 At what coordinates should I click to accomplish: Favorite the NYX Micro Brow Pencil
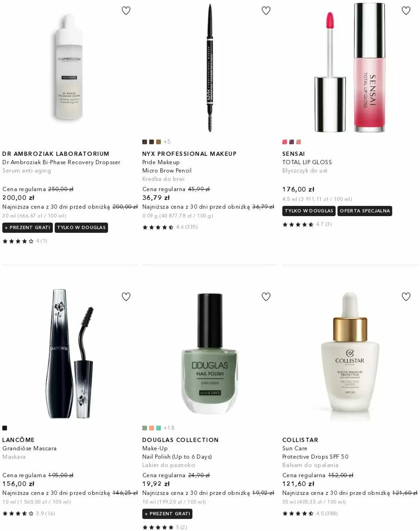point(266,11)
